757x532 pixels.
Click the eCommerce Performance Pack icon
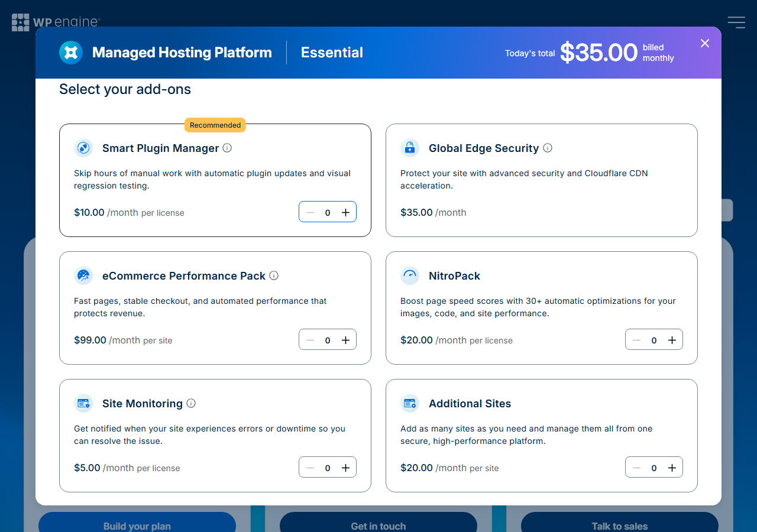tap(83, 275)
